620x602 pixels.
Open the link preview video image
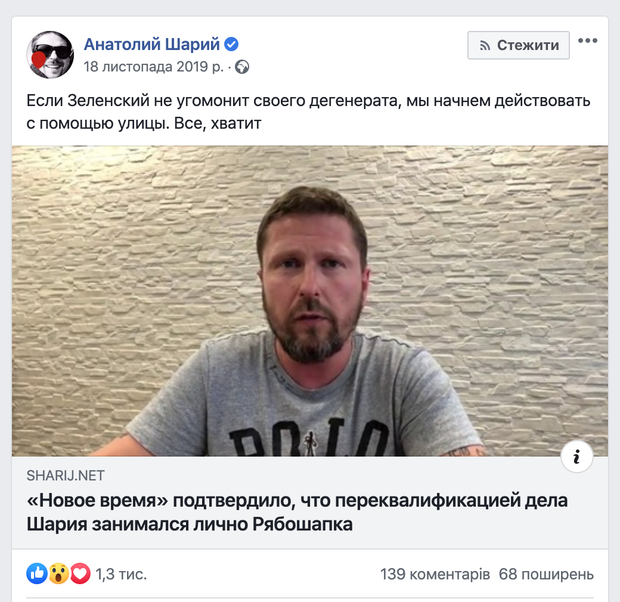pos(310,301)
